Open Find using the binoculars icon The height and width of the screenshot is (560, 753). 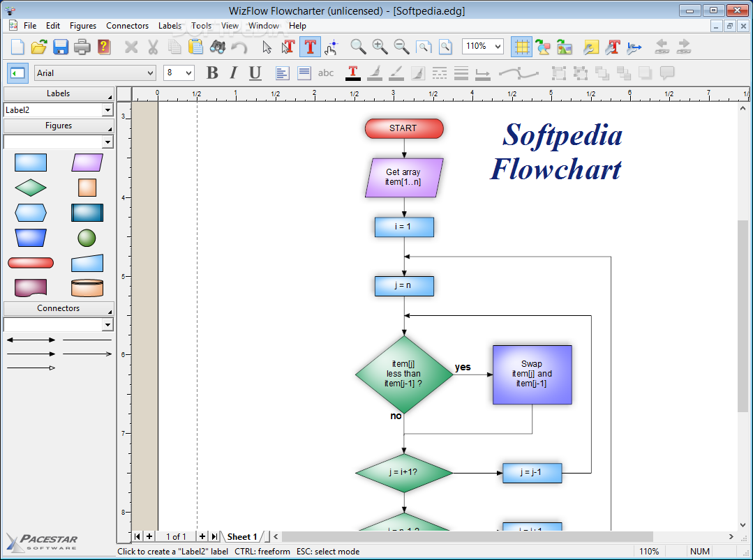pyautogui.click(x=218, y=47)
